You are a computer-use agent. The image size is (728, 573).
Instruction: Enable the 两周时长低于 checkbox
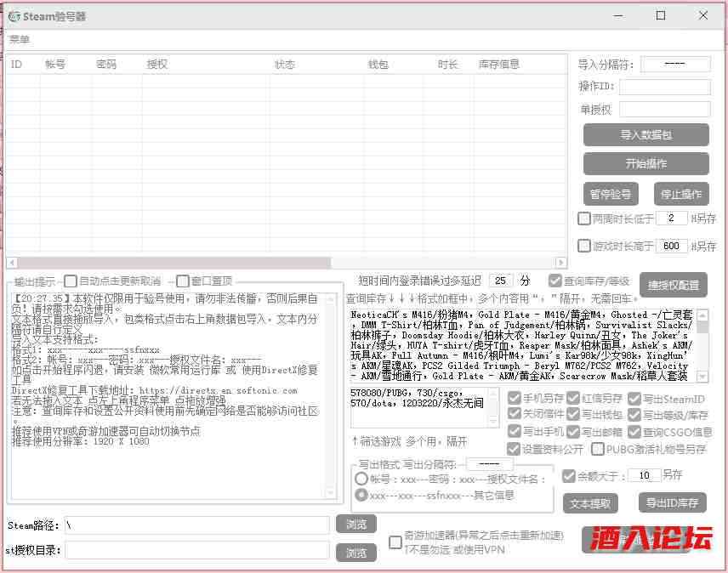click(x=584, y=218)
